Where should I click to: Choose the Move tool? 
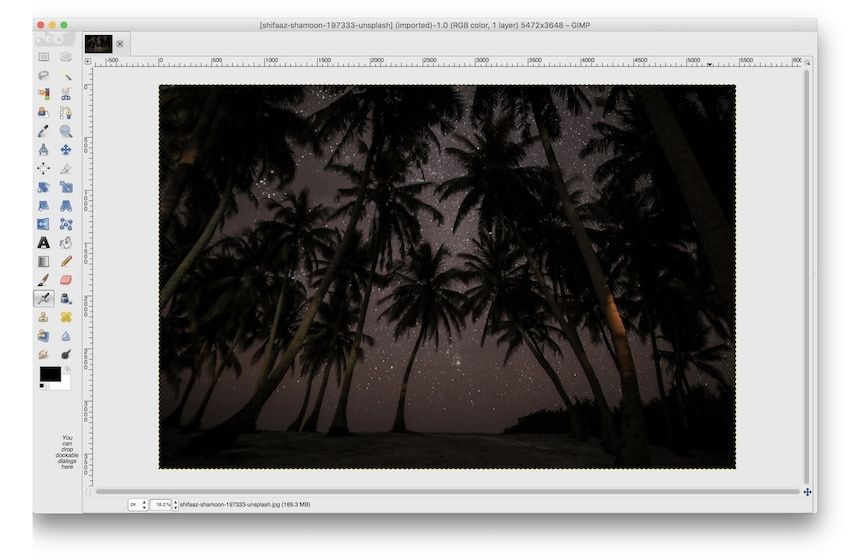(x=66, y=150)
